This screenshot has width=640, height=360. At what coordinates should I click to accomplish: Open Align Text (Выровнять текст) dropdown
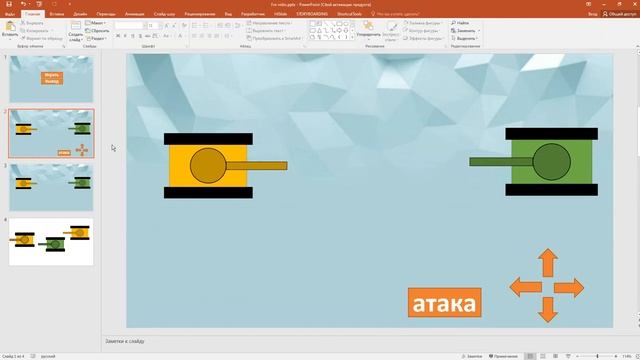[266, 31]
